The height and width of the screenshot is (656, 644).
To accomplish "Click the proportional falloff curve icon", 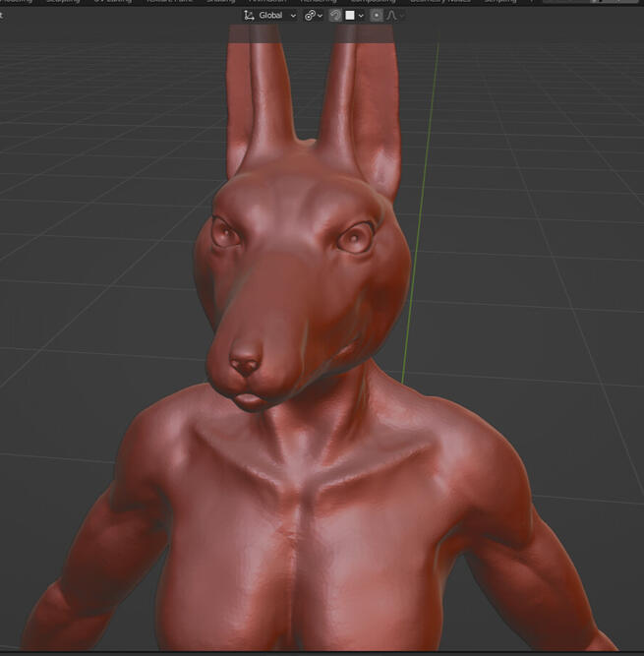I will (x=390, y=16).
